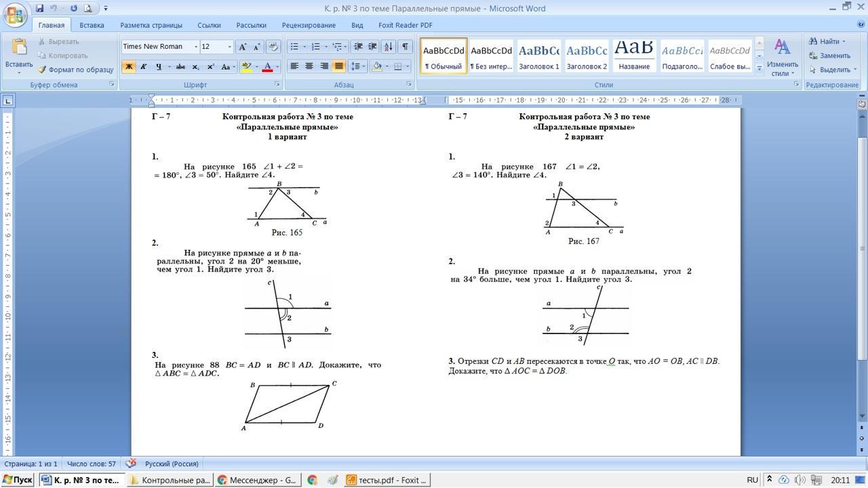868x488 pixels.
Task: Click Формат по образцу button
Action: coord(76,70)
